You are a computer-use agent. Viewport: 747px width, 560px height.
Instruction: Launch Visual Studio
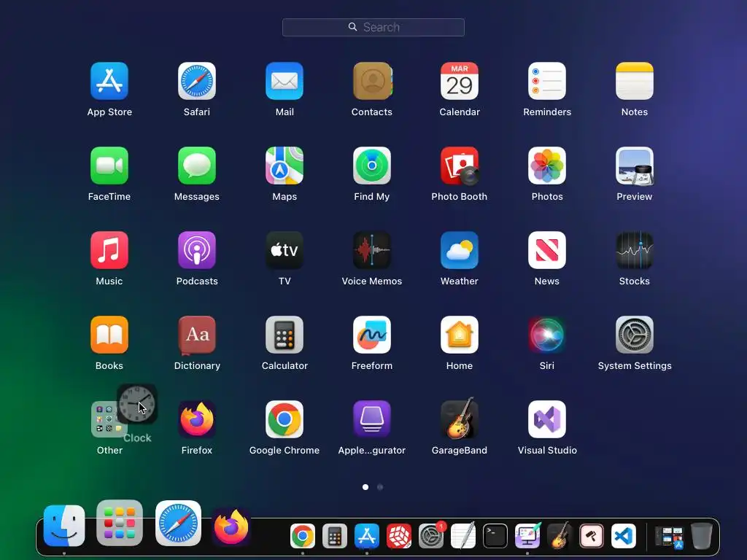pyautogui.click(x=547, y=419)
